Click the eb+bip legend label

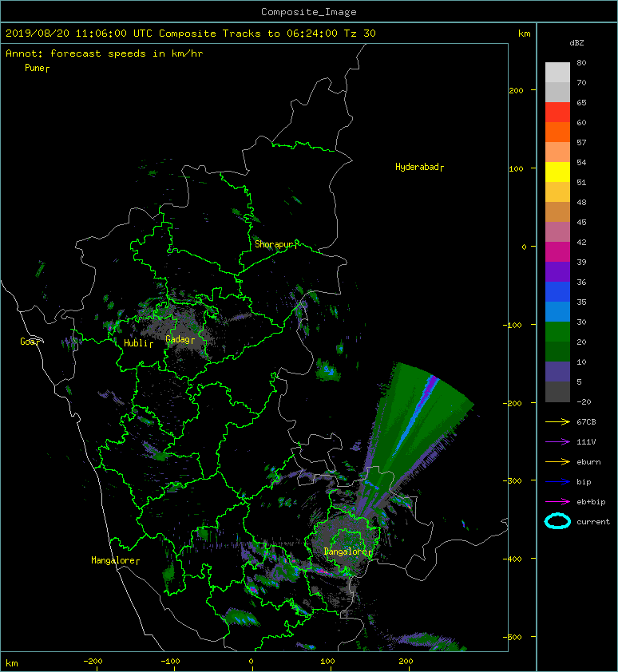(591, 502)
